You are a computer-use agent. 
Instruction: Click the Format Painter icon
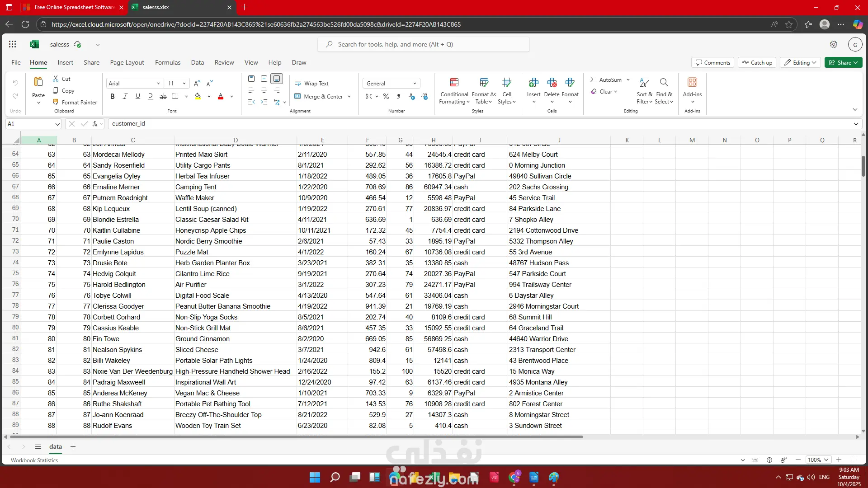[56, 102]
